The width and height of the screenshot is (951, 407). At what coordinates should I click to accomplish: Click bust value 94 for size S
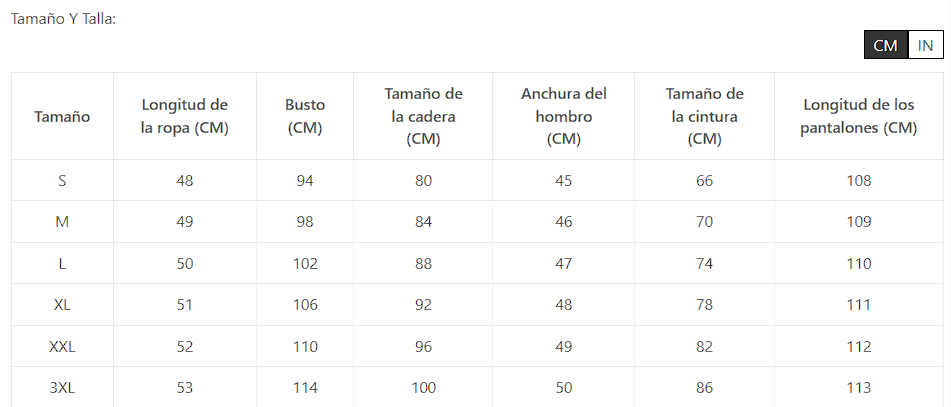point(305,181)
